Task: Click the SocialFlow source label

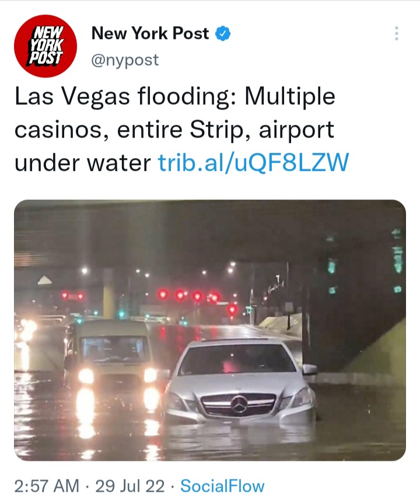Action: coord(222,486)
